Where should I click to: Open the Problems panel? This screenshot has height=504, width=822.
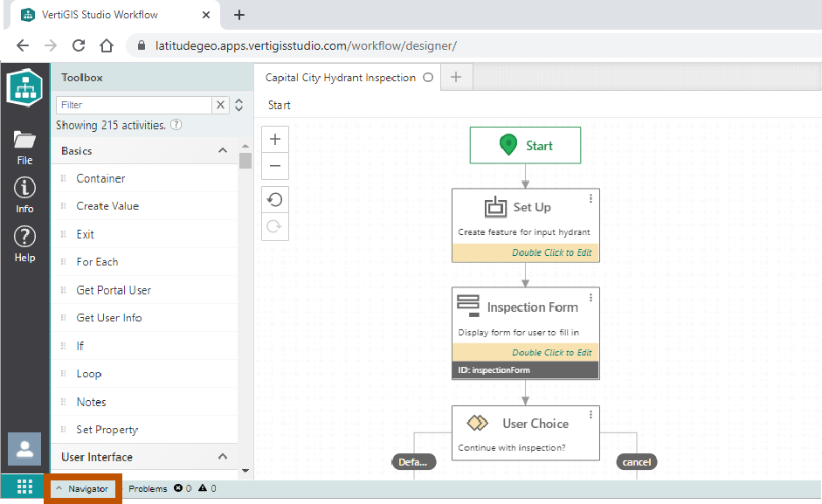click(x=148, y=488)
